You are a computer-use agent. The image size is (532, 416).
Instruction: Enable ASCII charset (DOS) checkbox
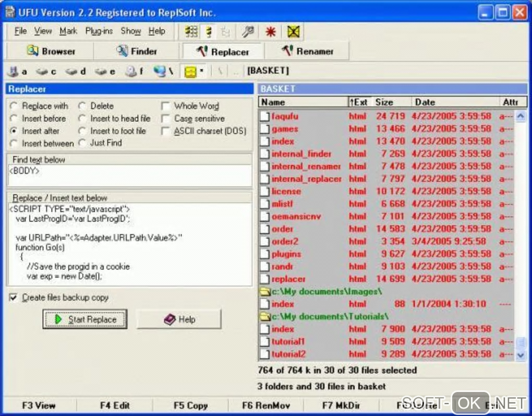click(165, 131)
